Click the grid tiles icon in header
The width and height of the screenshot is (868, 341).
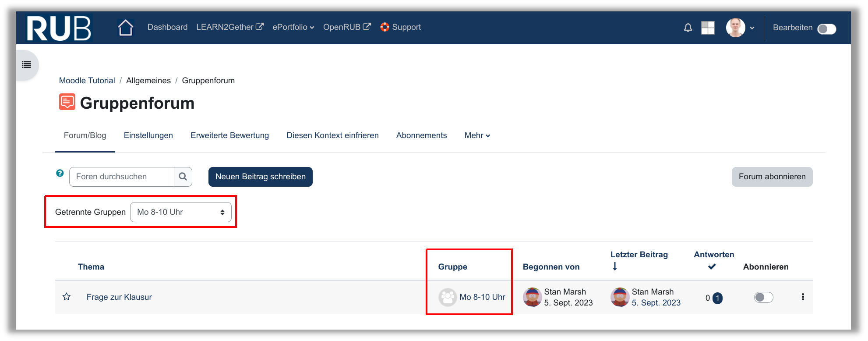click(x=708, y=28)
